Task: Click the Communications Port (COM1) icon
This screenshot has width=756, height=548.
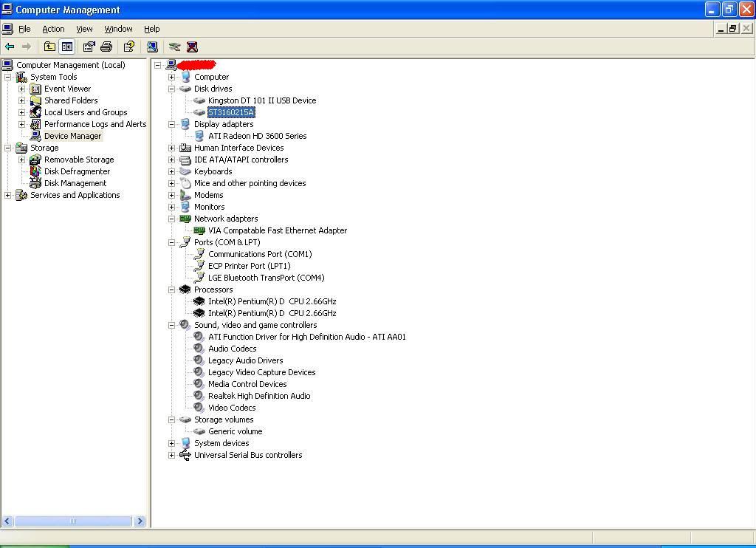Action: click(x=199, y=254)
